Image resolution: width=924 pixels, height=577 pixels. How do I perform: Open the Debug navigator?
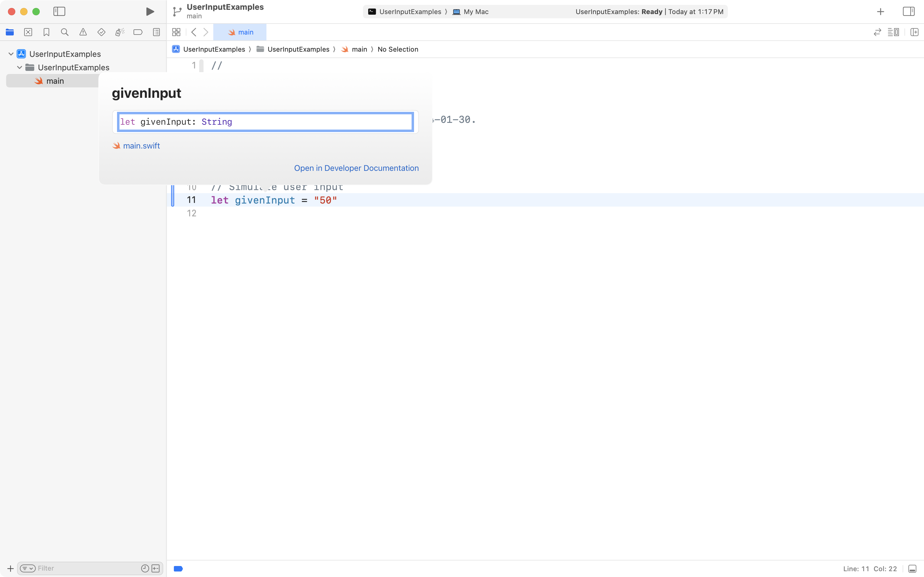(x=119, y=32)
